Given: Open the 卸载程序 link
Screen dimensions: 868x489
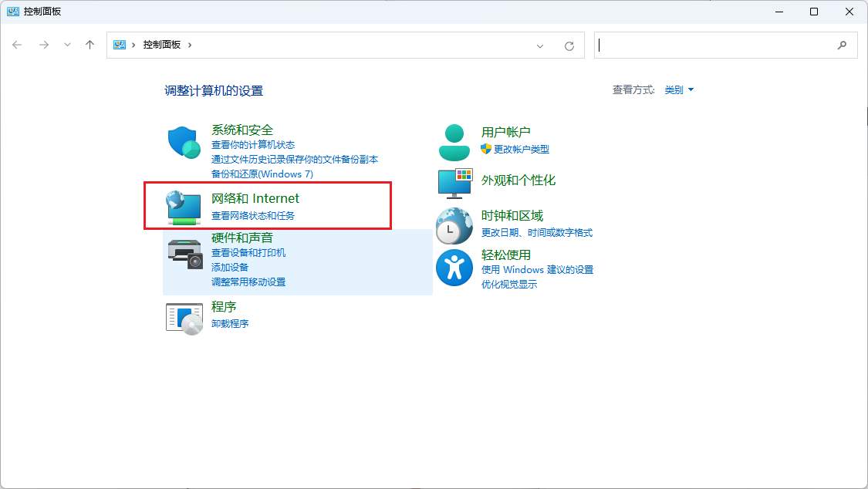Looking at the screenshot, I should tap(230, 324).
